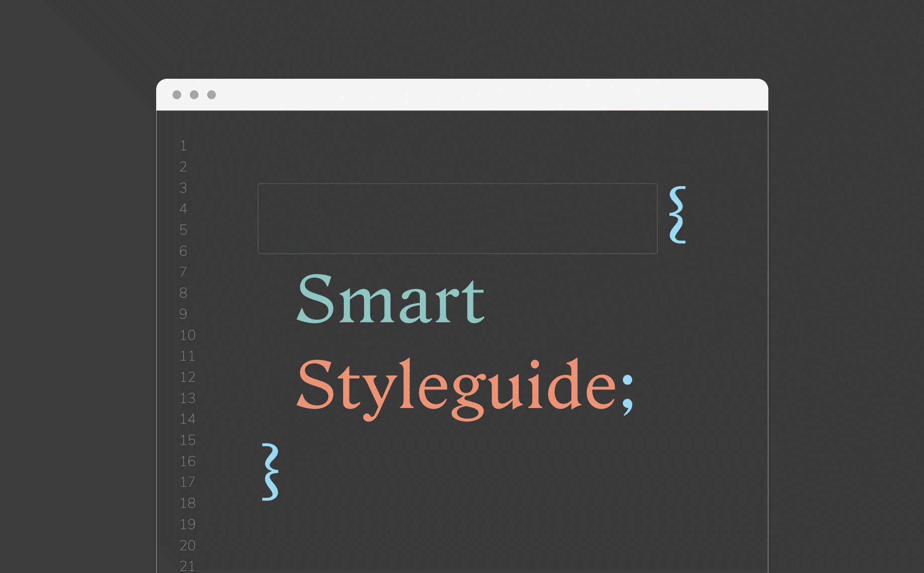Click the middle gray window dot
The width and height of the screenshot is (924, 573).
click(194, 95)
